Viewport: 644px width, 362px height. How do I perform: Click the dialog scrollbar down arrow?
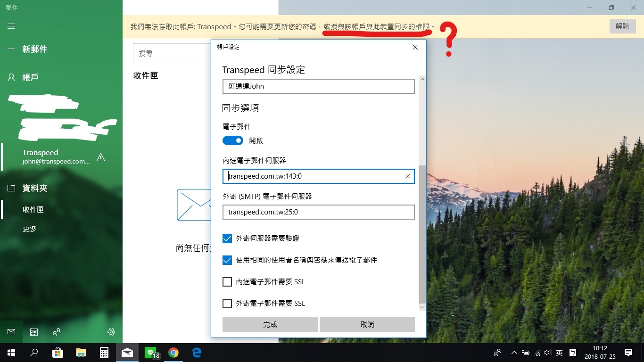point(422,307)
